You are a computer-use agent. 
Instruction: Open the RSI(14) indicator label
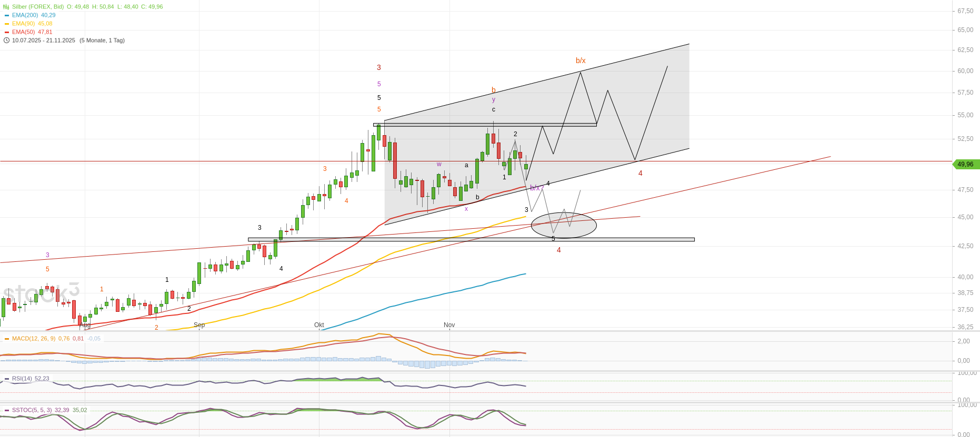22,379
